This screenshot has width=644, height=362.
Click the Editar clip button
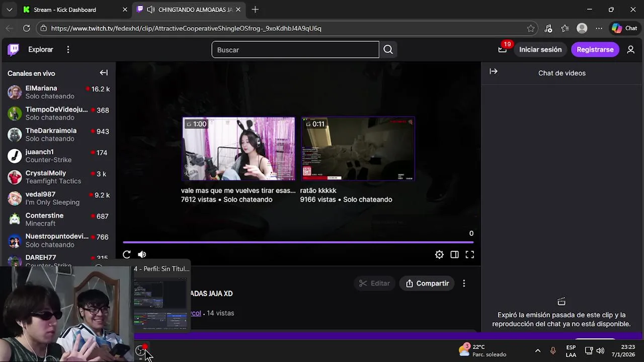point(374,283)
